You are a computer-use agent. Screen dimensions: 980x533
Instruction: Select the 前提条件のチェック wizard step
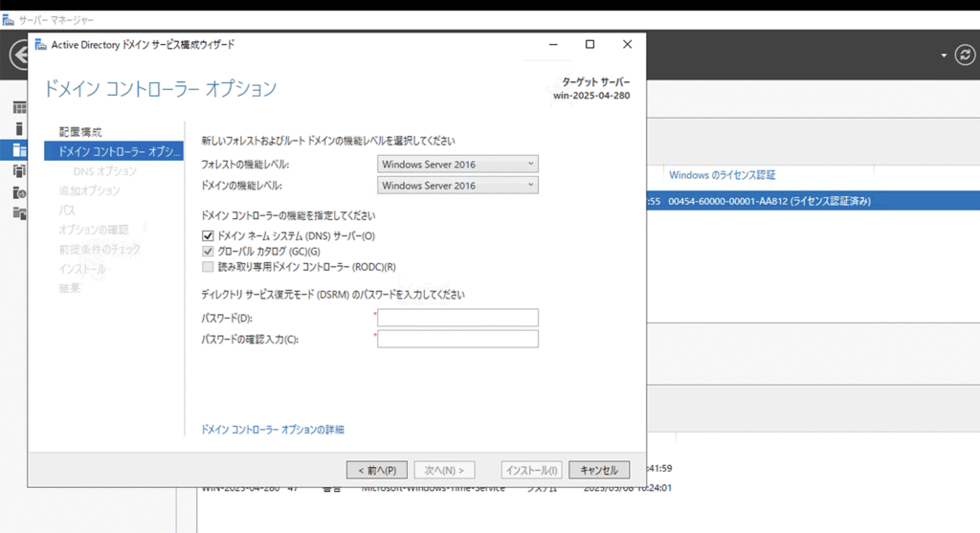point(100,250)
